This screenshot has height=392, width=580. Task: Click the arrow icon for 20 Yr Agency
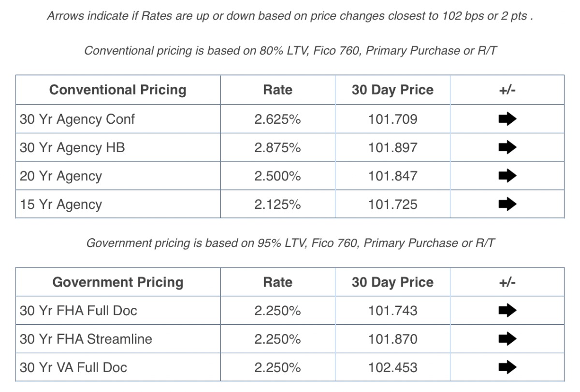(507, 176)
